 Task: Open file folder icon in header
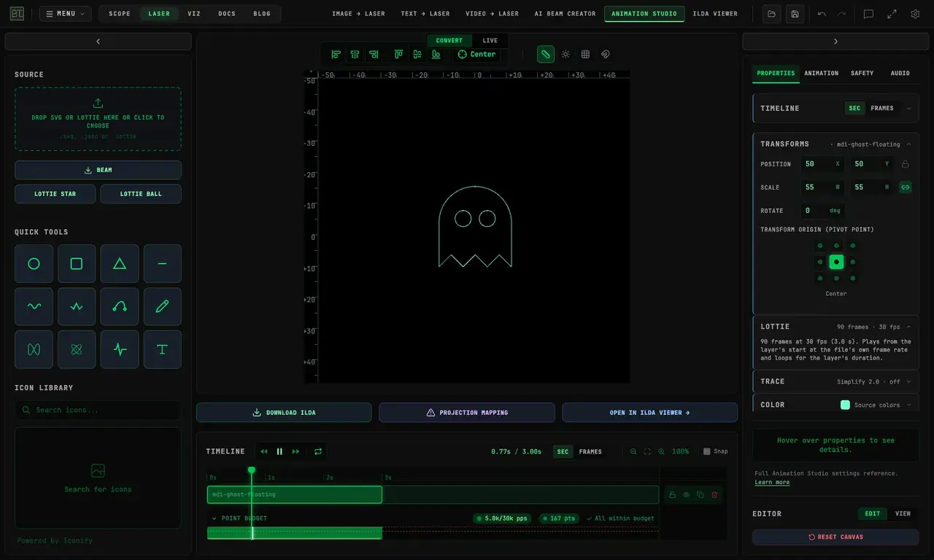pos(772,14)
